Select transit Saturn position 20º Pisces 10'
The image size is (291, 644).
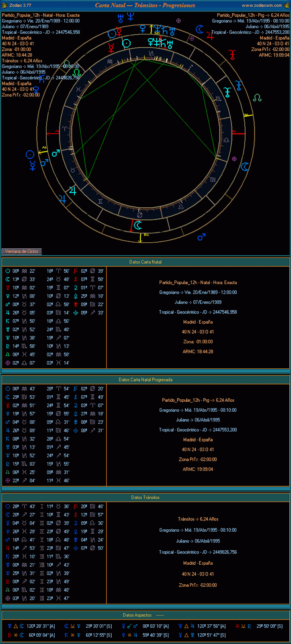[24, 556]
